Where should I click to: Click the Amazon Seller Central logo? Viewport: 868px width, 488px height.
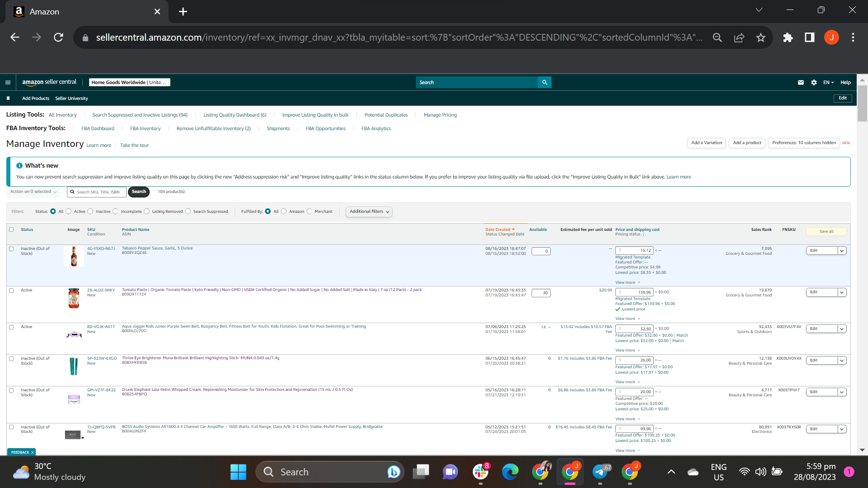pyautogui.click(x=49, y=82)
